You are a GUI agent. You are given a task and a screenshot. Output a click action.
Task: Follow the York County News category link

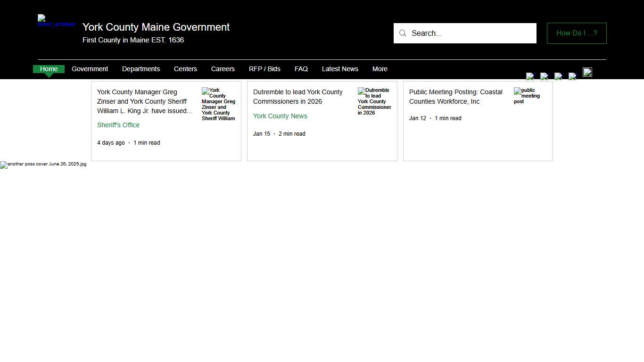click(x=280, y=116)
